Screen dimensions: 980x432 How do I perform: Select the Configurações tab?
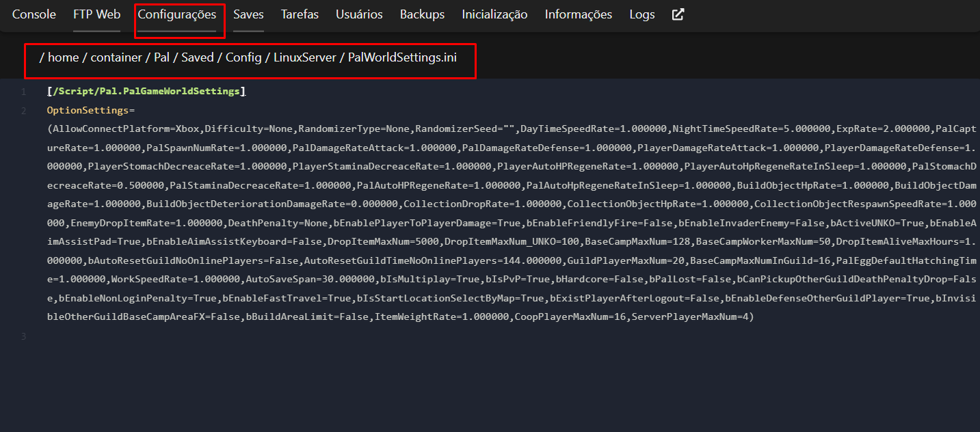click(x=177, y=14)
